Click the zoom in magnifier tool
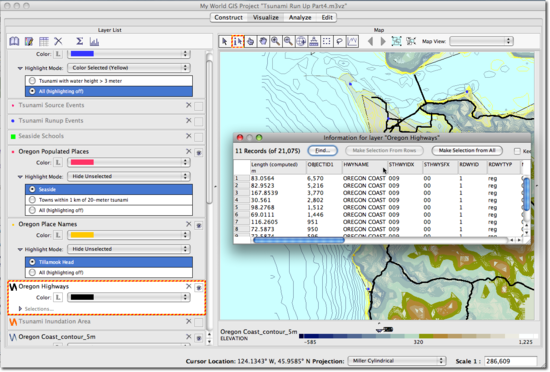This screenshot has width=550, height=372. tap(275, 41)
